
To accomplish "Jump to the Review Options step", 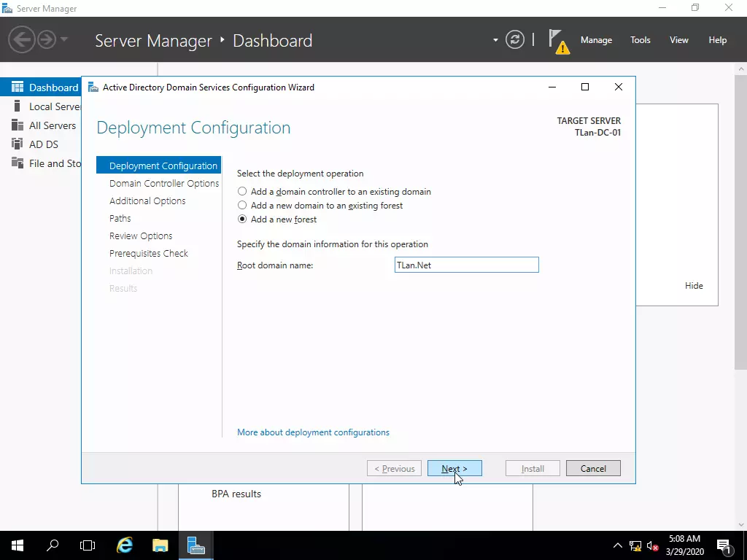I will tap(141, 236).
